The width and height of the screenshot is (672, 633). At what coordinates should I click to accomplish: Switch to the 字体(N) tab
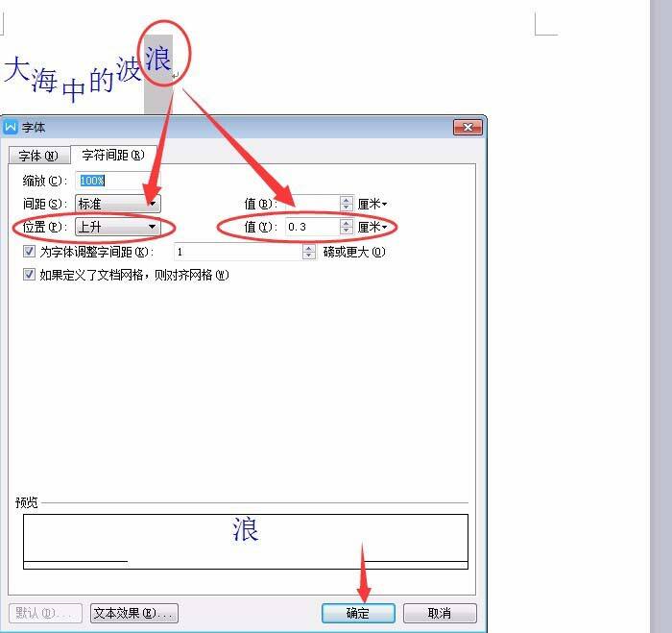tap(39, 156)
